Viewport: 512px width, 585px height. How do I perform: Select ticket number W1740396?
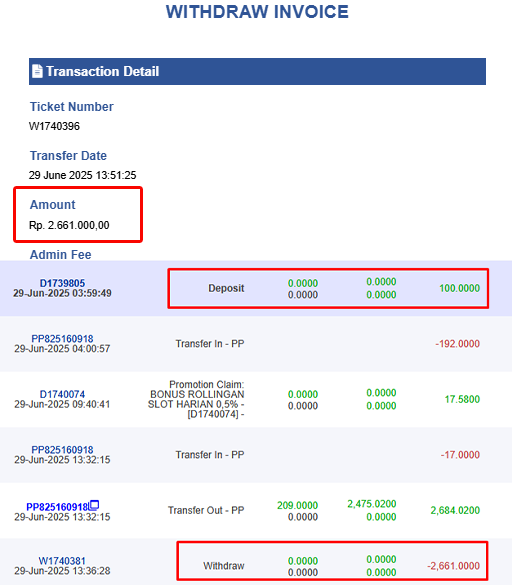tap(54, 126)
